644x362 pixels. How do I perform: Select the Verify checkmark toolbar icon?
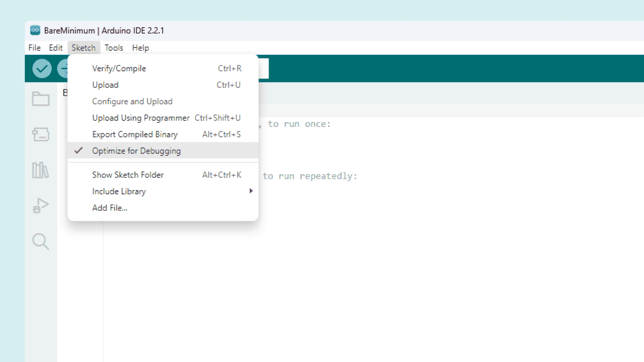click(42, 68)
